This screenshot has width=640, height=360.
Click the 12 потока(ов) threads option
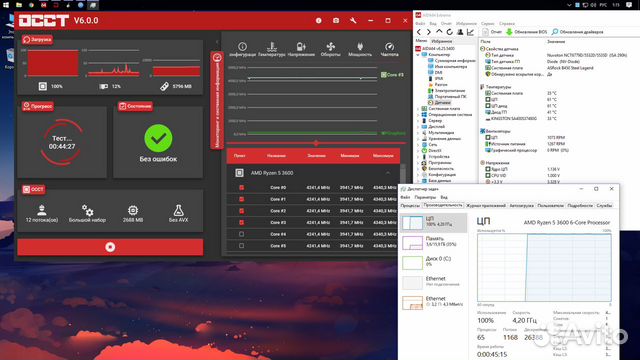[x=42, y=213]
